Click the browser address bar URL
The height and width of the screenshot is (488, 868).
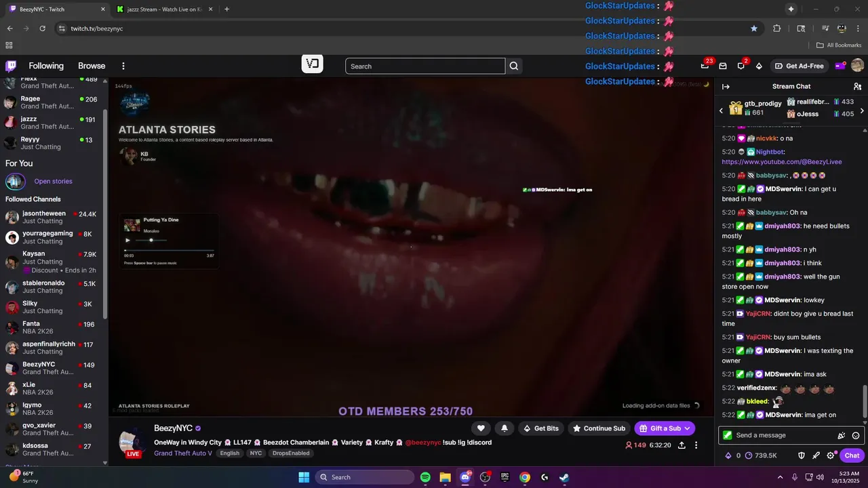coord(97,28)
